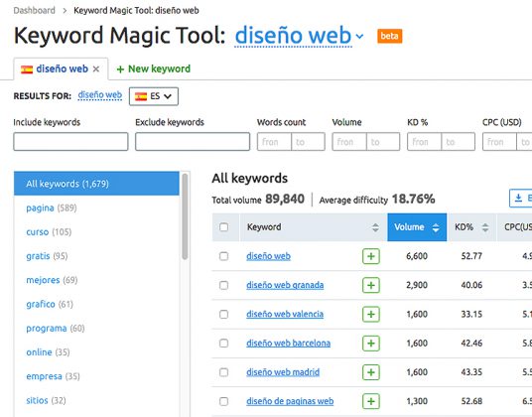This screenshot has width=532, height=417.
Task: Check the box for 'diseño web' row
Action: click(x=224, y=256)
